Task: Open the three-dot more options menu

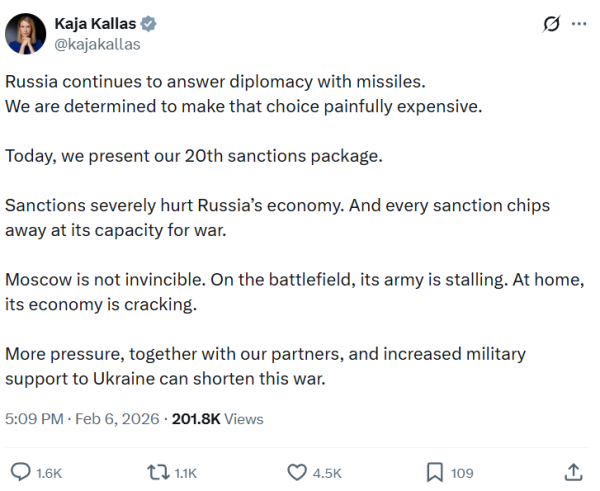Action: tap(578, 23)
